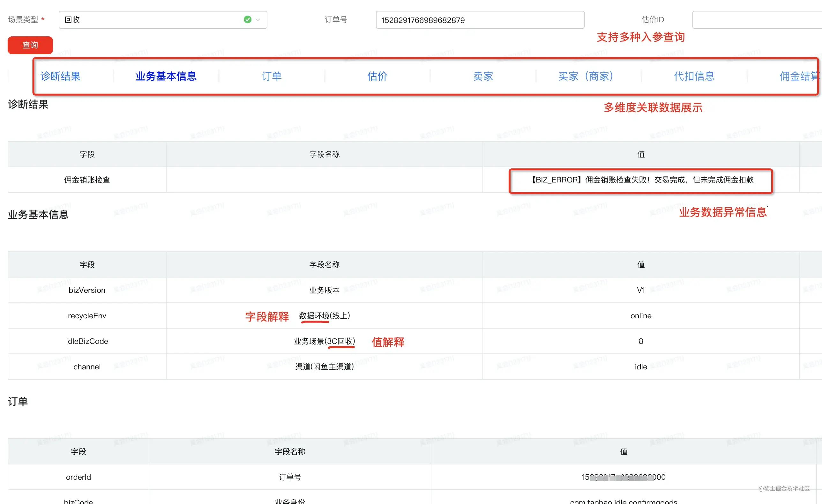
Task: Open the 回收 scene type combo box
Action: pyautogui.click(x=163, y=20)
